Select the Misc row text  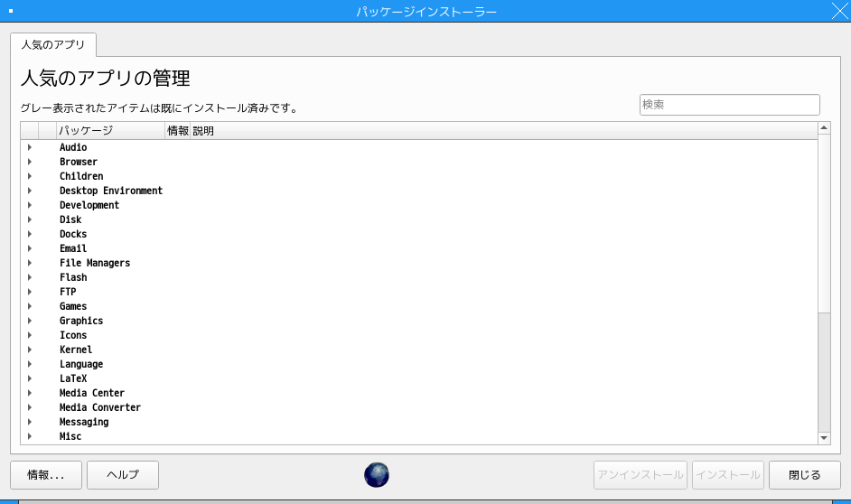click(x=70, y=436)
